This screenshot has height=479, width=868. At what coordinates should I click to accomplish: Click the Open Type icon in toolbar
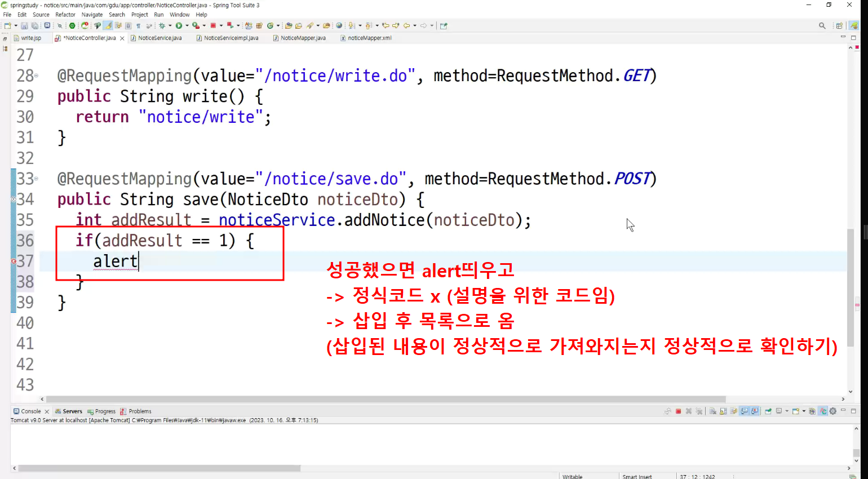289,25
